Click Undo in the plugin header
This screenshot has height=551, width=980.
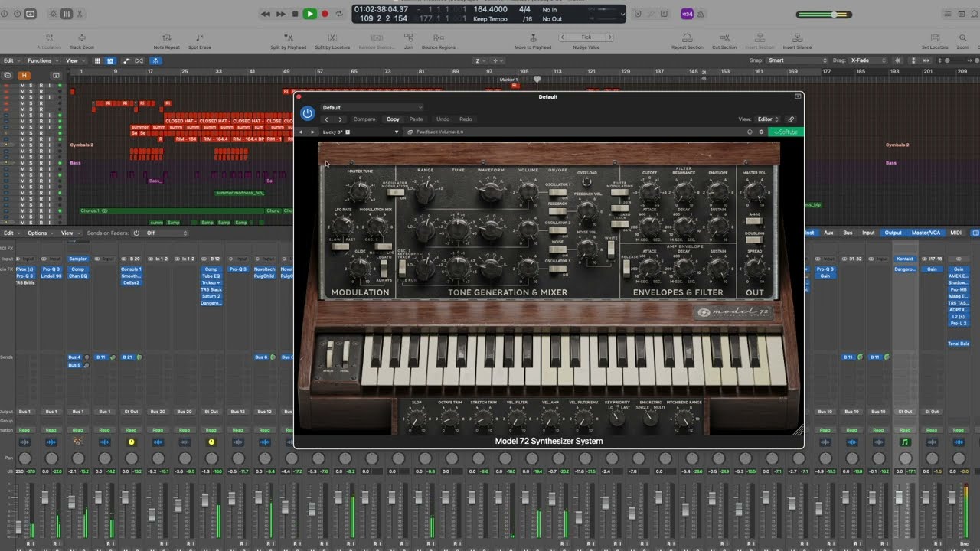click(x=443, y=119)
